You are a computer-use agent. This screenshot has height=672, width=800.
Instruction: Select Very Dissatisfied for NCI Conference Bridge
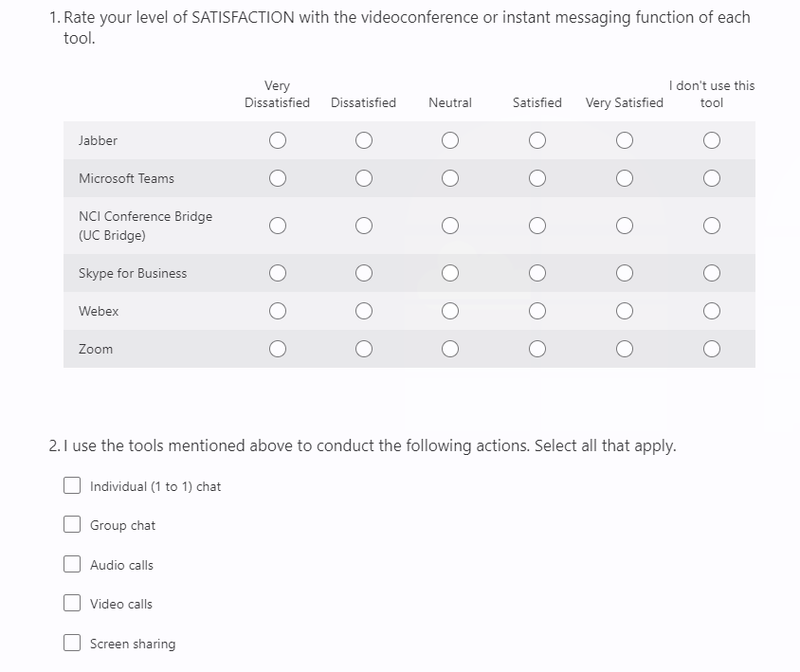[x=277, y=226]
